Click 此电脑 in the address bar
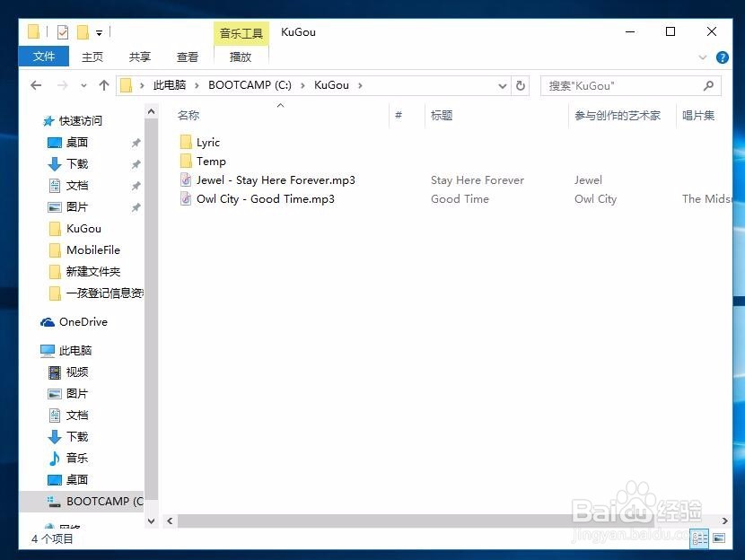 (169, 85)
